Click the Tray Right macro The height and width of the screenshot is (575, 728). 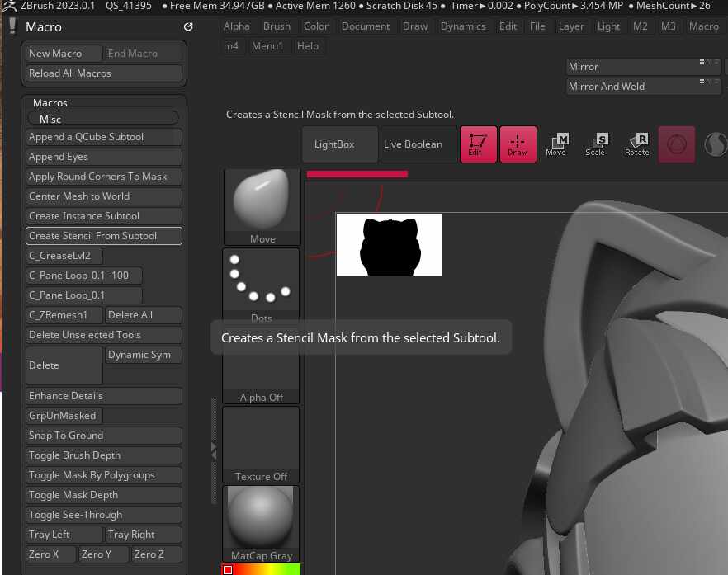tap(144, 535)
